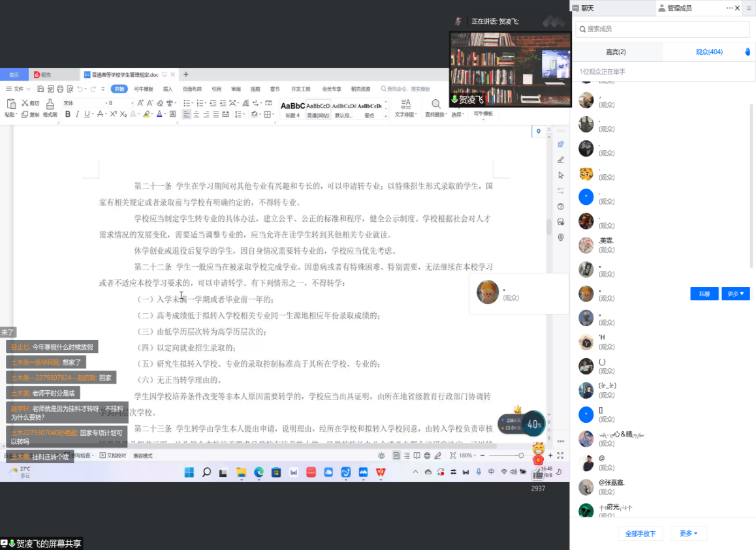Toggle left text alignment button
Image resolution: width=756 pixels, height=550 pixels.
coord(187,114)
